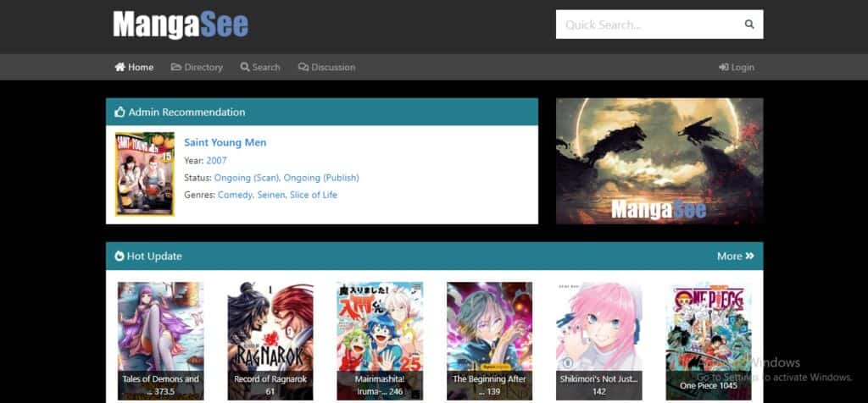Click the Directory folder icon
Viewport: 868px width, 403px height.
pyautogui.click(x=176, y=67)
